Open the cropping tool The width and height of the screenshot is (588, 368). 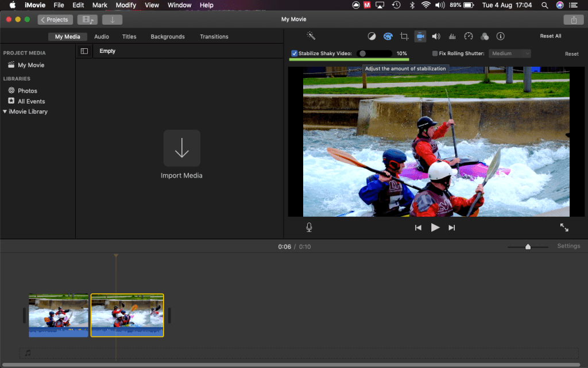pos(404,36)
